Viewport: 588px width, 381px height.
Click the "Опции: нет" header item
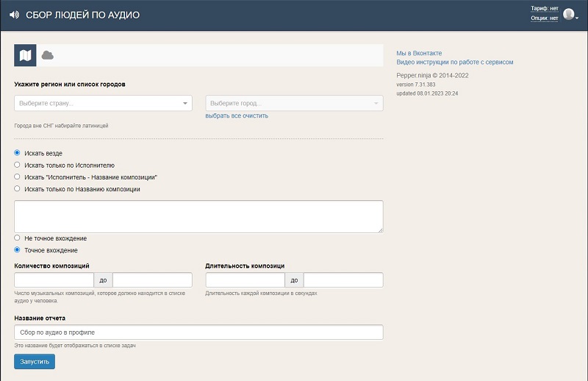tap(544, 18)
